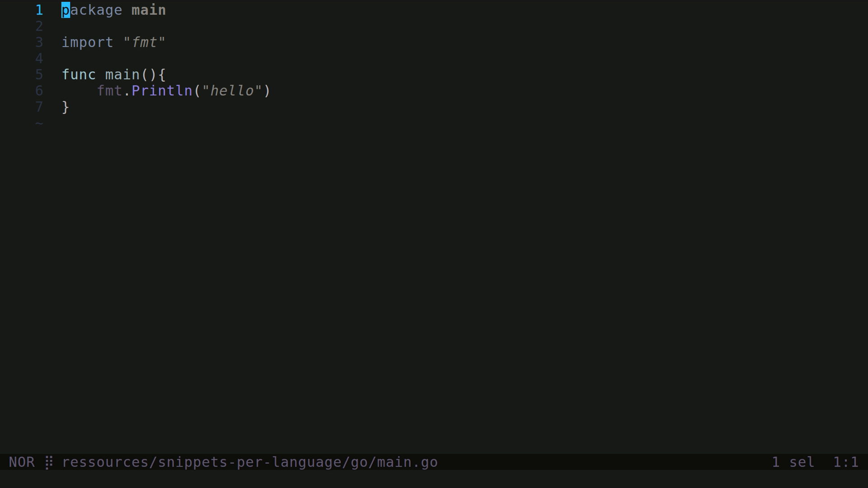This screenshot has height=488, width=868.
Task: Click the Println function call
Action: click(x=162, y=91)
